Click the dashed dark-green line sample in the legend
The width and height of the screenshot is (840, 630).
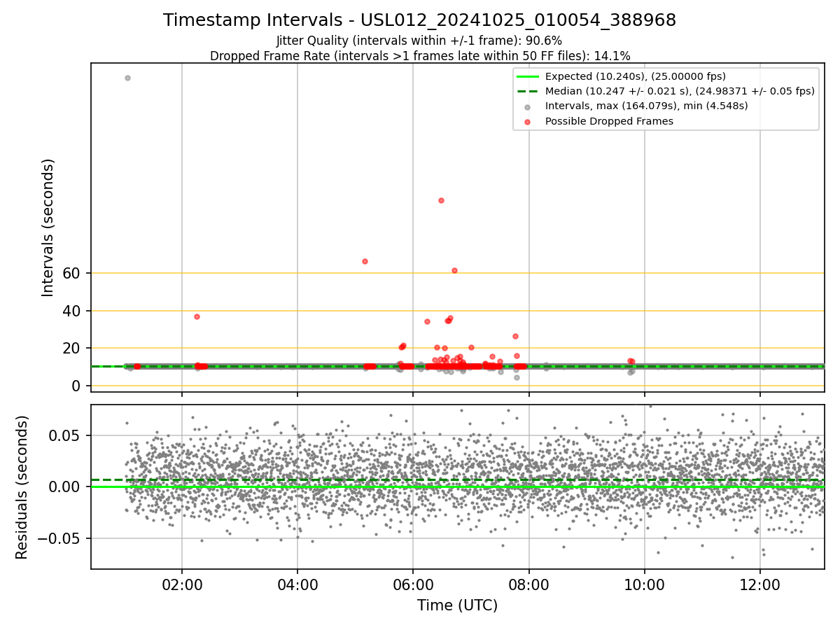pyautogui.click(x=528, y=91)
